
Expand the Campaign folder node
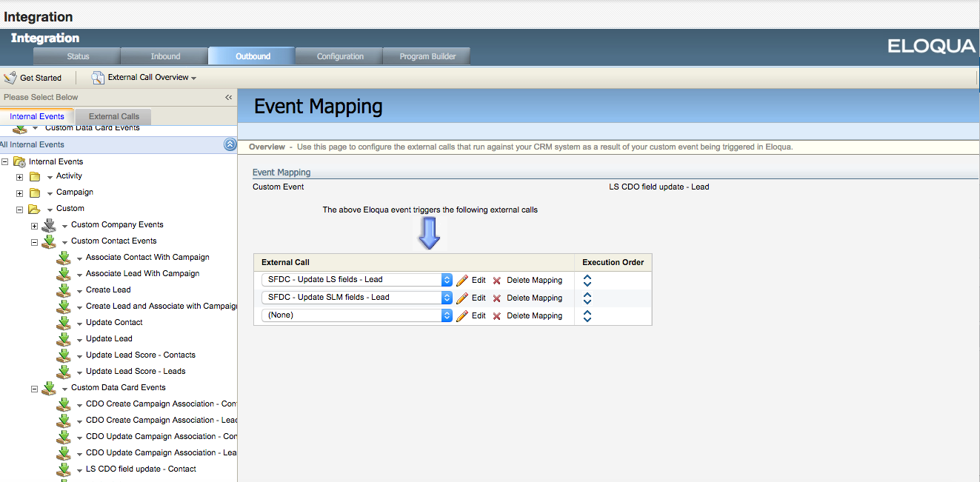point(20,193)
